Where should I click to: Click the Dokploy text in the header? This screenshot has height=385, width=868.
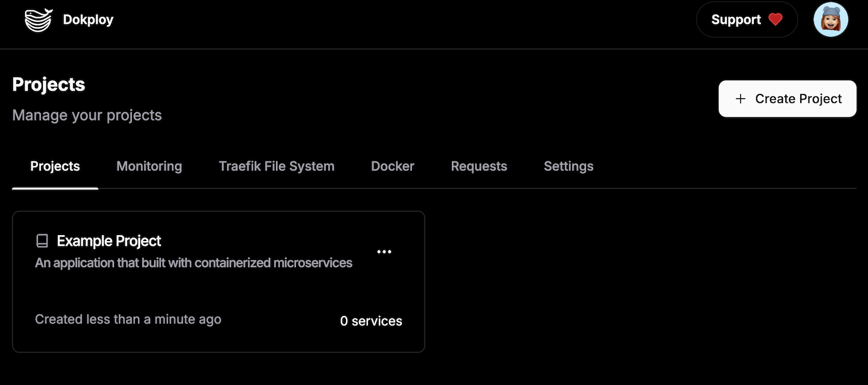88,19
